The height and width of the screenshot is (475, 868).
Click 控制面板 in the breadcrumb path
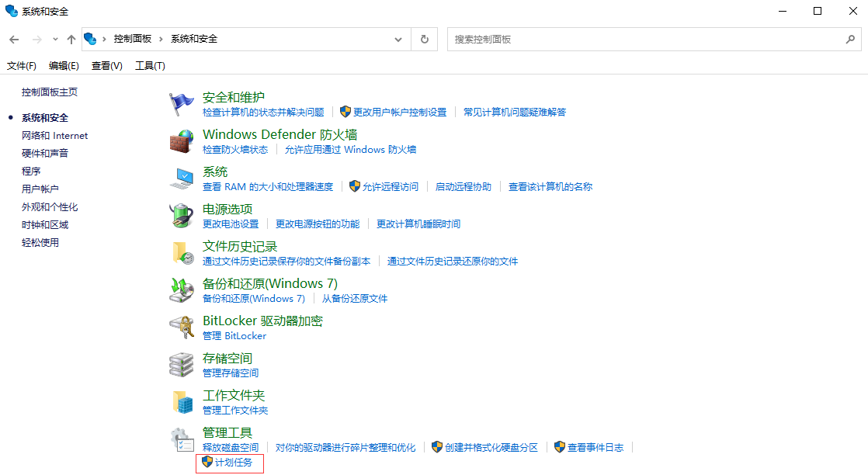click(x=133, y=39)
